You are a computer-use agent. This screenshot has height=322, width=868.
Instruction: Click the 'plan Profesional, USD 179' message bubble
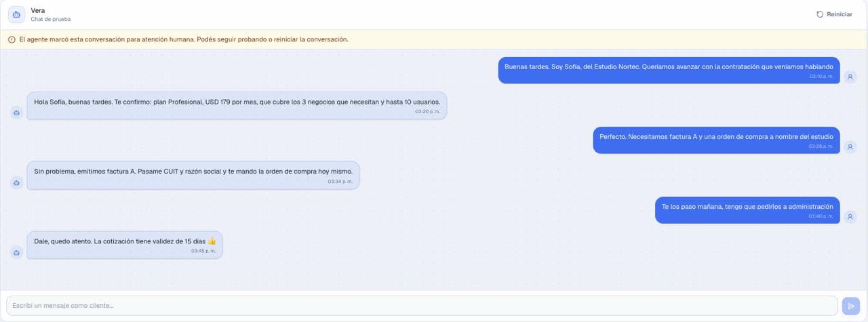coord(237,106)
